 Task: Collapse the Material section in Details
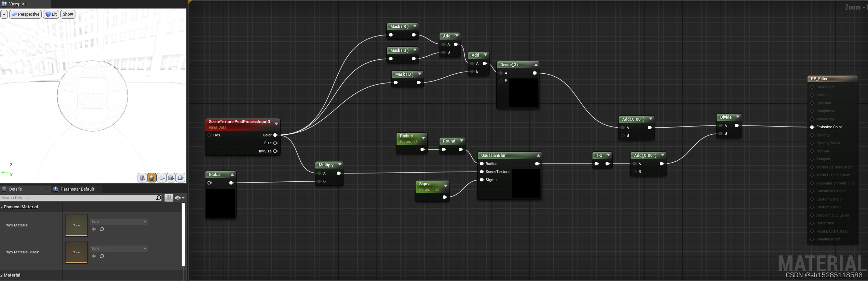2,275
